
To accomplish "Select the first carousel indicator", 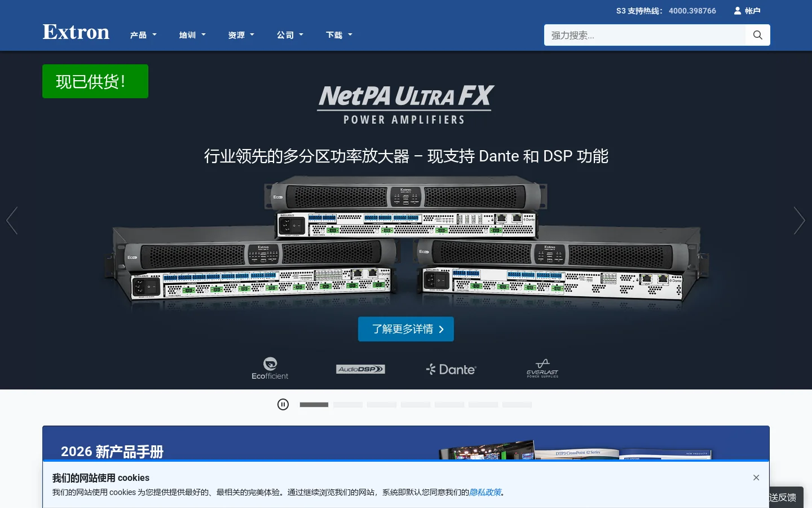I will point(314,405).
